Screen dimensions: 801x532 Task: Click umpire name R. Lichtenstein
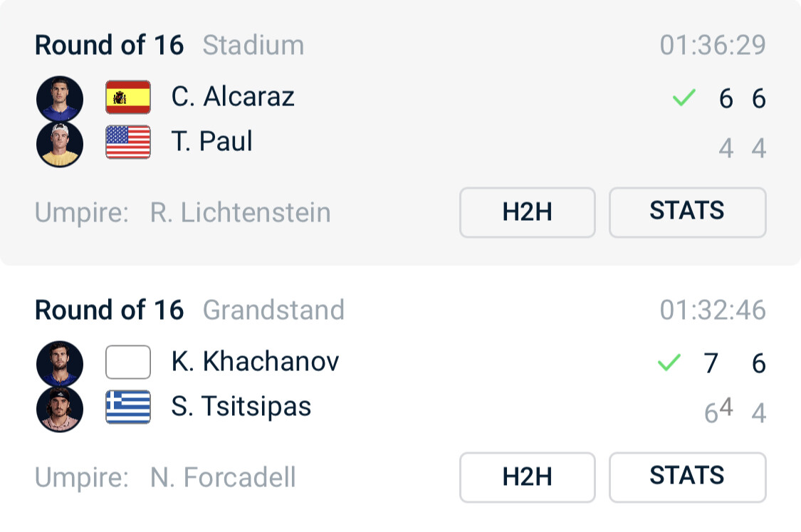coord(240,212)
